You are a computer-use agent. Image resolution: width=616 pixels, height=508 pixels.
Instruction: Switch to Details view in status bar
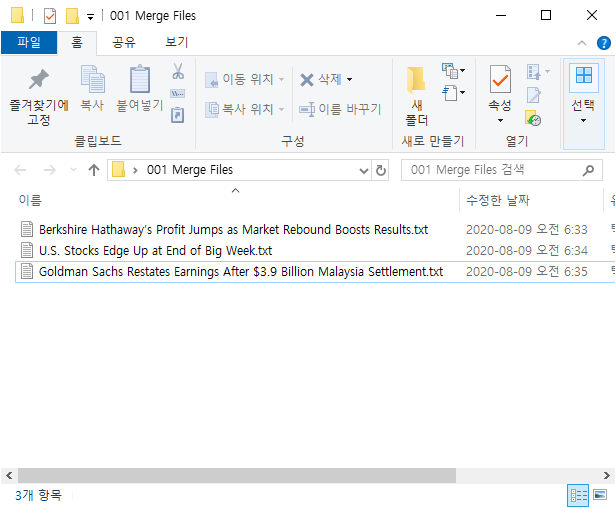pyautogui.click(x=578, y=495)
